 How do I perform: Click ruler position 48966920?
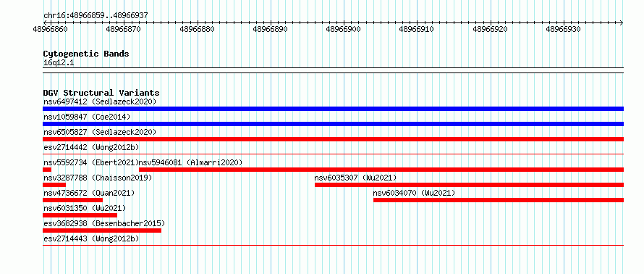(490, 29)
